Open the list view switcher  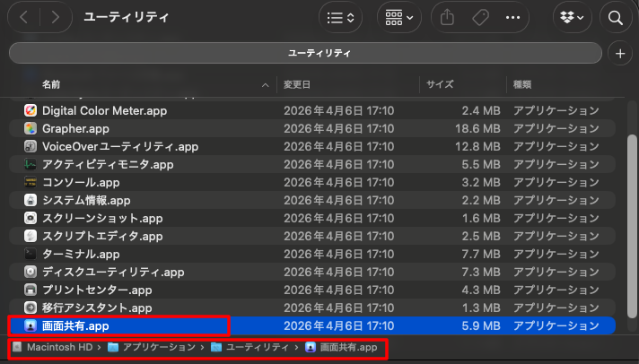coord(340,17)
